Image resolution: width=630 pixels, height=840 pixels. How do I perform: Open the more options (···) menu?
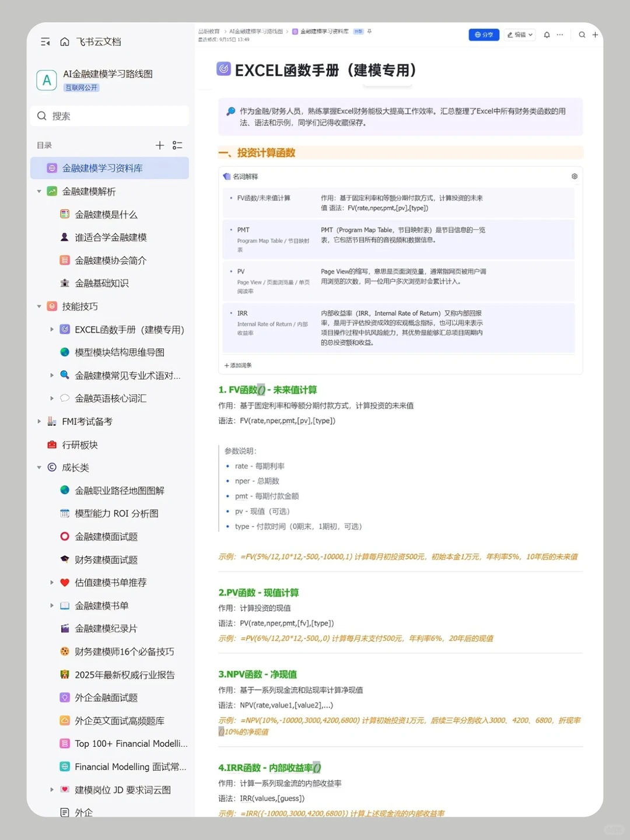click(x=559, y=35)
